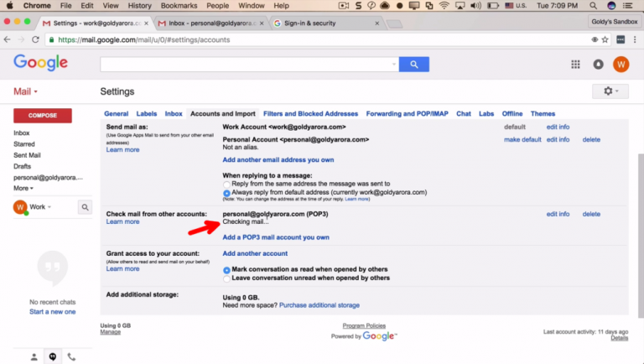Click the extension icon beside the star

(x=621, y=39)
